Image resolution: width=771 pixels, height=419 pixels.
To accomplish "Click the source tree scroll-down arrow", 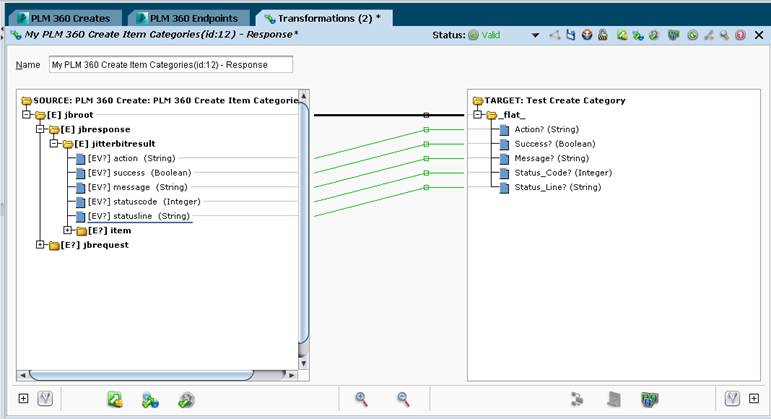I will click(304, 363).
